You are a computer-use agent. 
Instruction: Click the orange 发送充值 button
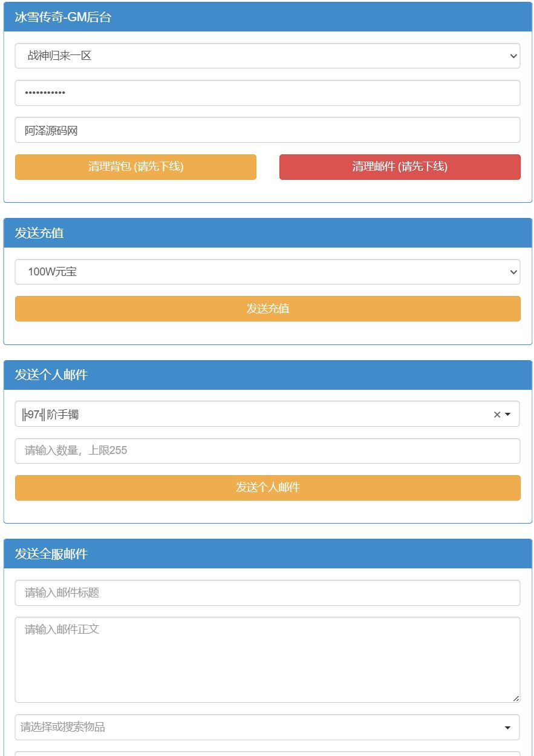[267, 309]
